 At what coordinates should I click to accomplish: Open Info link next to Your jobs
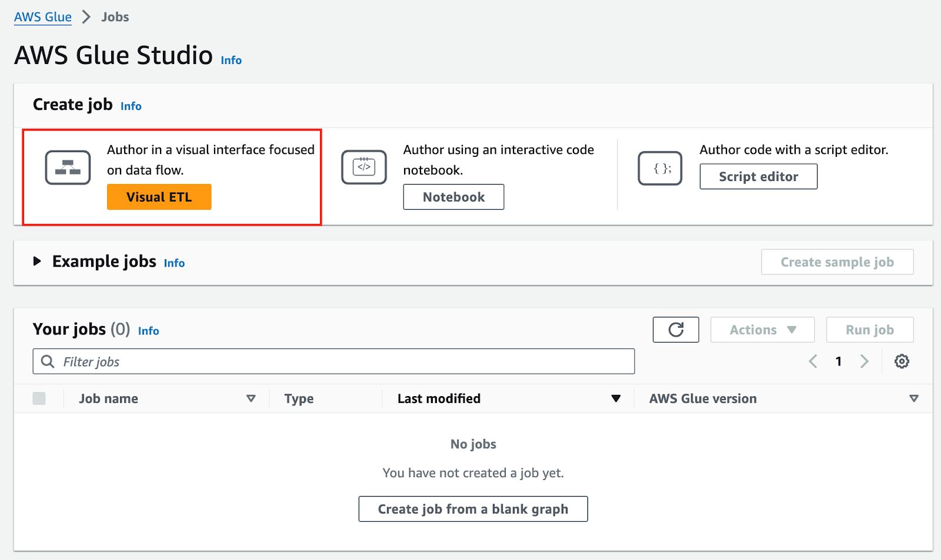click(x=148, y=331)
